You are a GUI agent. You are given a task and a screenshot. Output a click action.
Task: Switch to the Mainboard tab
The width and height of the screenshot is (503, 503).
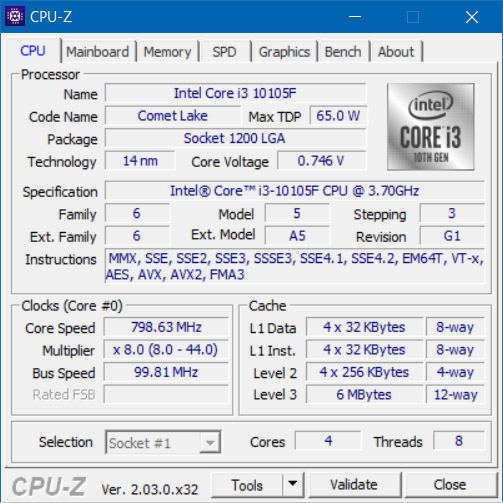[97, 52]
